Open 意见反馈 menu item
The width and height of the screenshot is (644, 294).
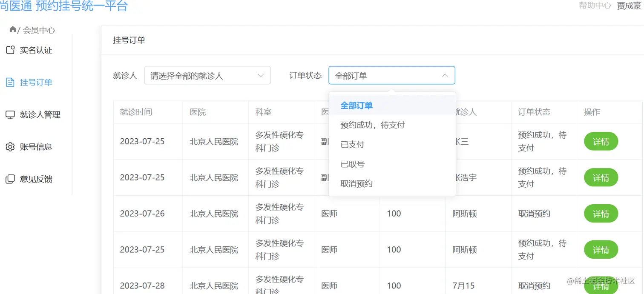point(36,180)
